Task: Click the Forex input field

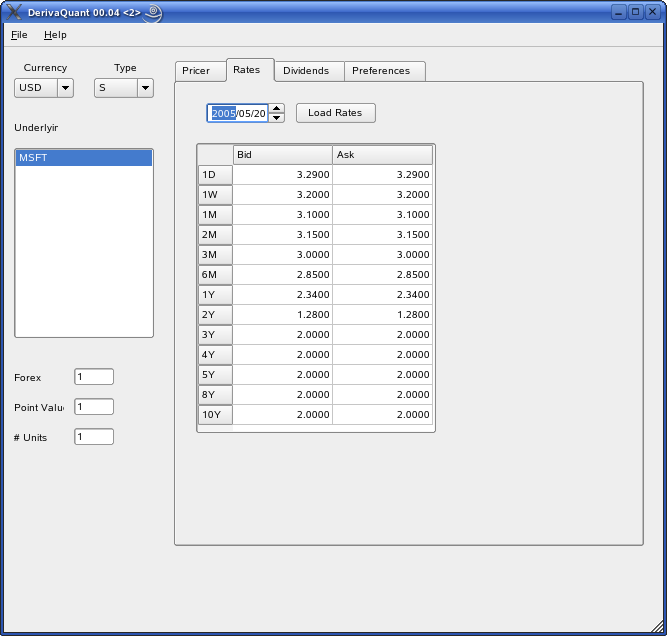Action: click(x=94, y=377)
